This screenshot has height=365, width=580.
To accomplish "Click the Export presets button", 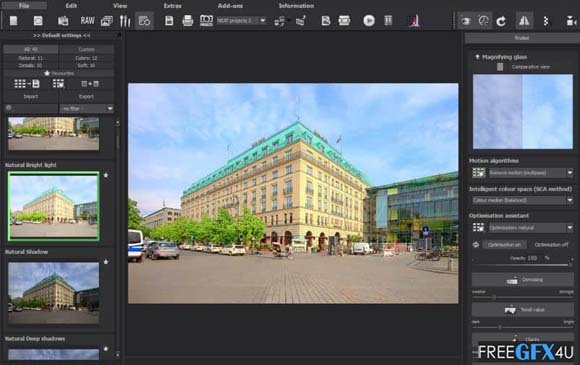I will point(86,96).
